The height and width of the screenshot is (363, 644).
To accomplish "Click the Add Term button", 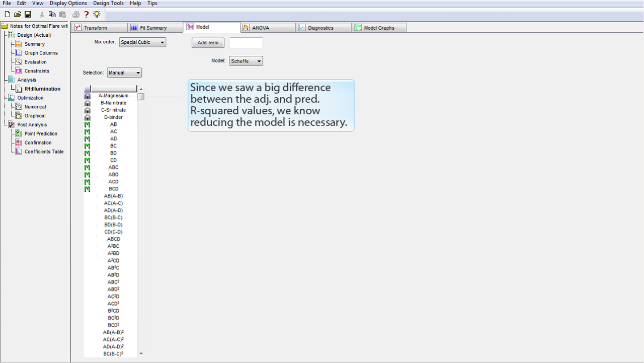I will tap(208, 43).
